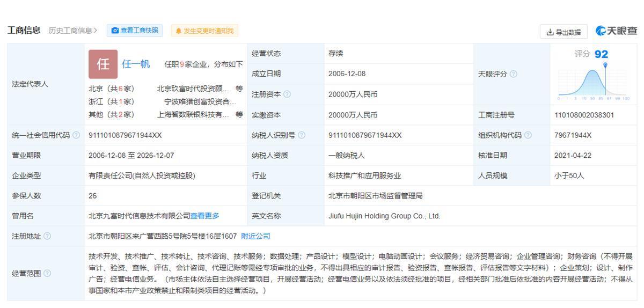
Task: Click help icon beside 天眼评分
Action: 514,74
